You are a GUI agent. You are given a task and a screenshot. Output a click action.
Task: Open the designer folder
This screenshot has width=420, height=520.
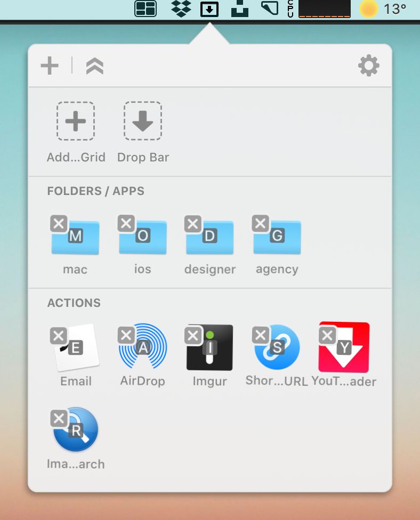click(209, 238)
